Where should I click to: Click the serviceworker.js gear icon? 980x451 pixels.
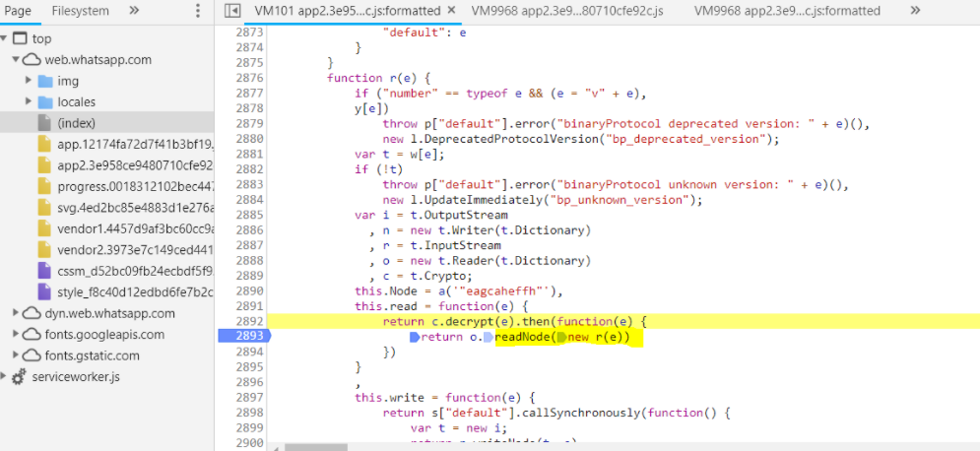[x=20, y=377]
